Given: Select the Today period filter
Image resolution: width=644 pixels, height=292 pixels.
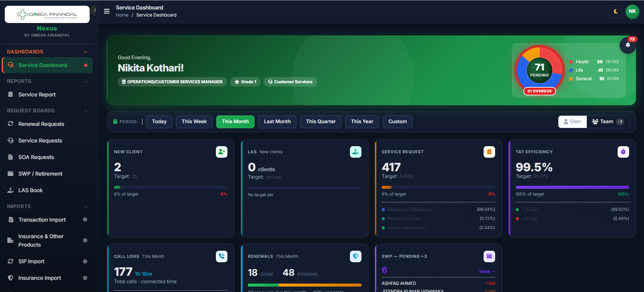Looking at the screenshot, I should click(x=159, y=121).
